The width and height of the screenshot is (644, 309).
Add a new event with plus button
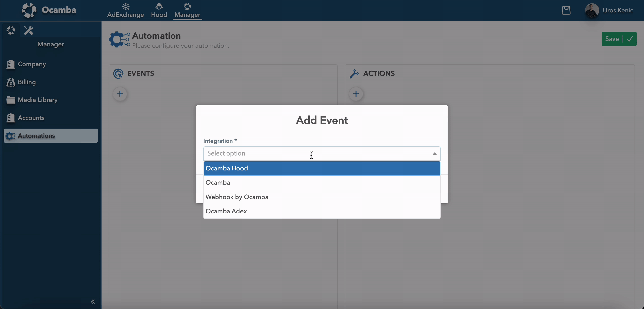tap(120, 94)
